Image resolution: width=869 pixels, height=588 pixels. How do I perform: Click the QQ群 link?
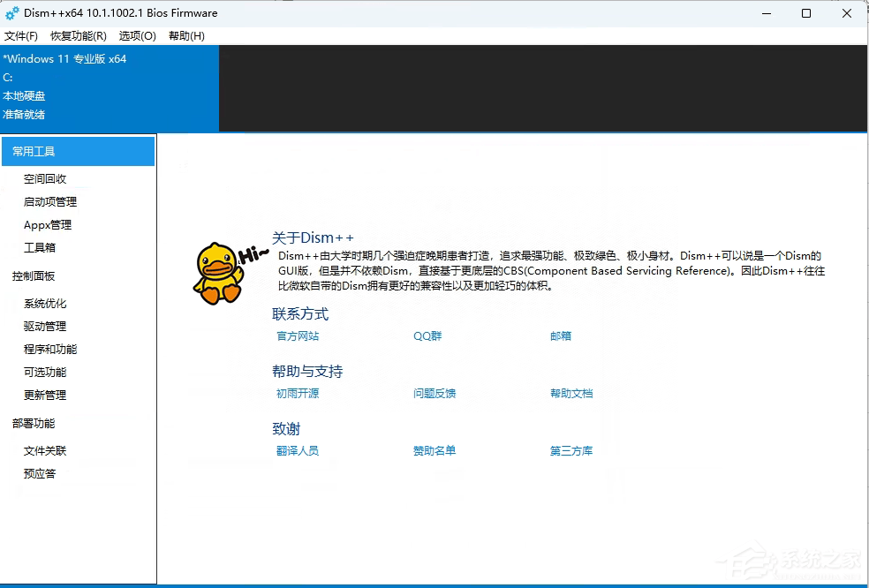click(x=427, y=335)
